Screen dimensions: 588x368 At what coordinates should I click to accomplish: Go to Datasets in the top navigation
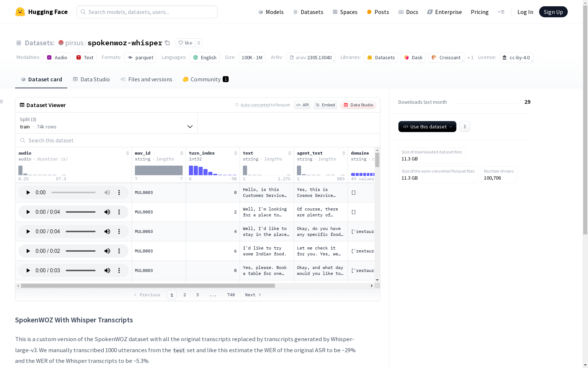tap(308, 12)
